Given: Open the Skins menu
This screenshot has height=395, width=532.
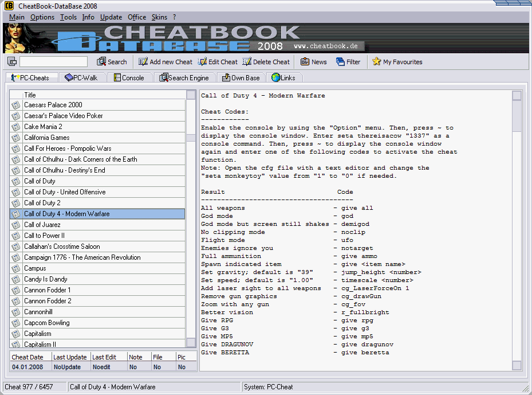Looking at the screenshot, I should 159,17.
